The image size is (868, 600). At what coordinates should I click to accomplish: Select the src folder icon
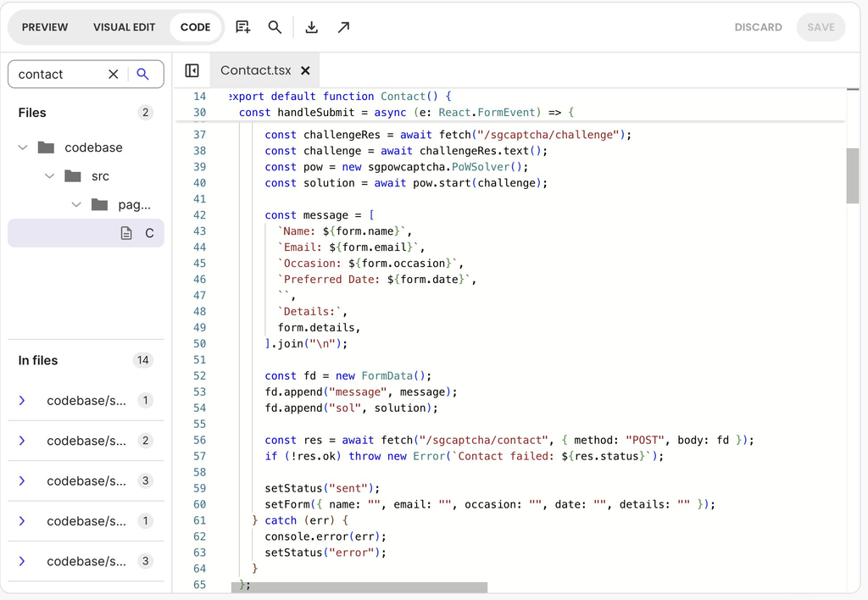[73, 176]
